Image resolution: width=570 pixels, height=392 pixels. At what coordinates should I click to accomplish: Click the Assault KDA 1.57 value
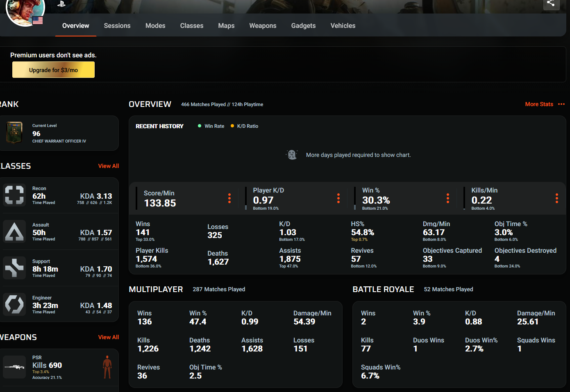pyautogui.click(x=96, y=233)
